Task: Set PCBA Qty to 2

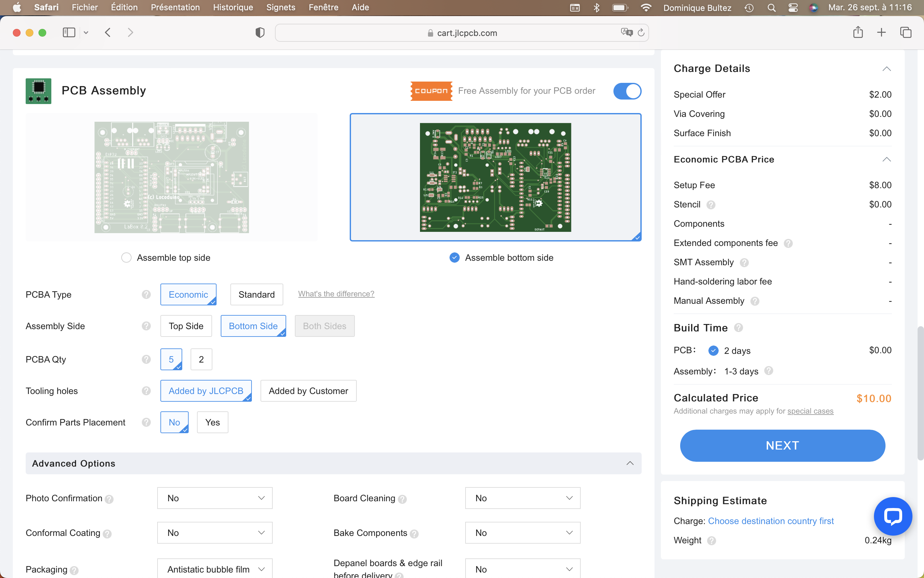Action: pos(201,359)
